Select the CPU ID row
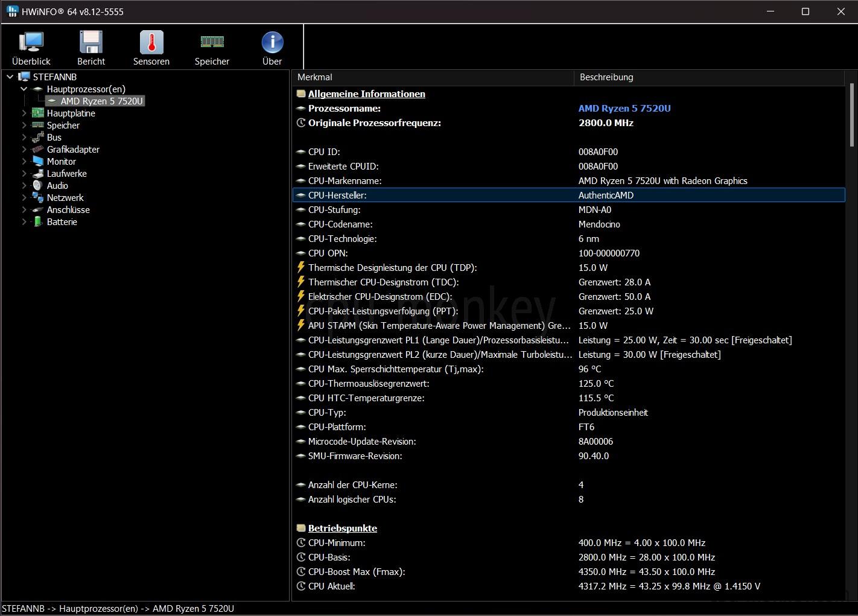Image resolution: width=858 pixels, height=616 pixels. pyautogui.click(x=568, y=152)
